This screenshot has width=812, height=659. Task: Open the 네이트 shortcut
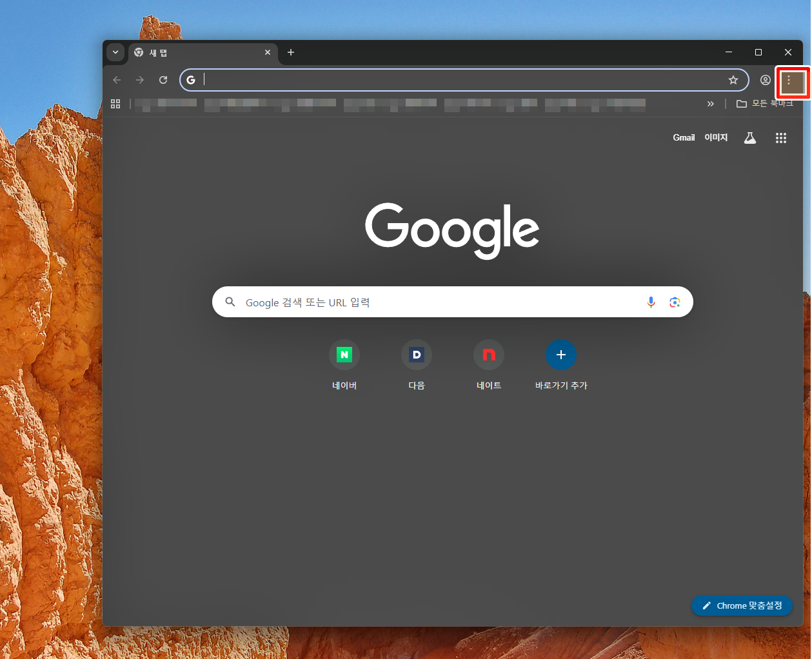(489, 364)
